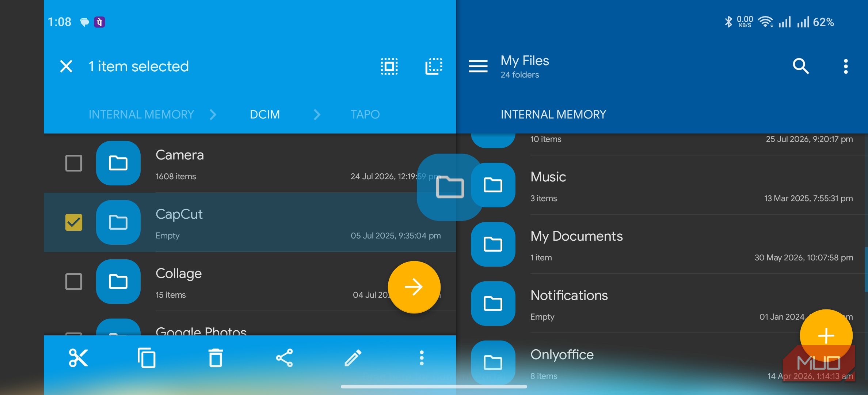Tap the Collage folder icon
The width and height of the screenshot is (868, 395).
click(x=118, y=282)
